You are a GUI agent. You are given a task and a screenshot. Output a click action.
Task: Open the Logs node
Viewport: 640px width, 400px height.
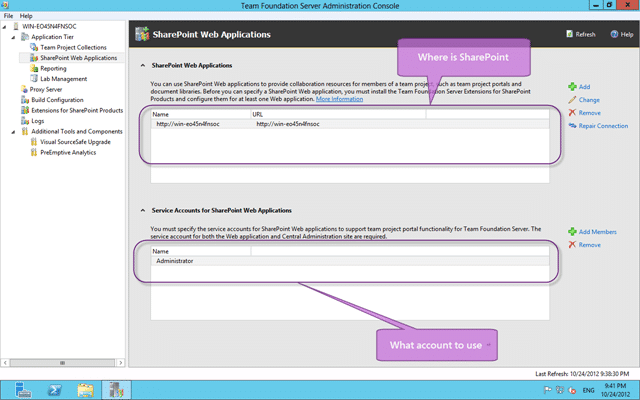click(37, 121)
